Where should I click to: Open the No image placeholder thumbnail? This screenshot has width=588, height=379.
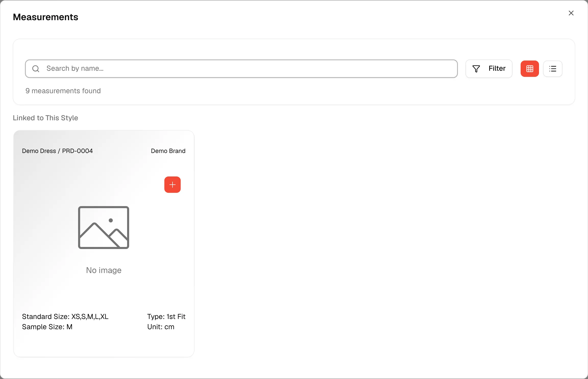[104, 227]
